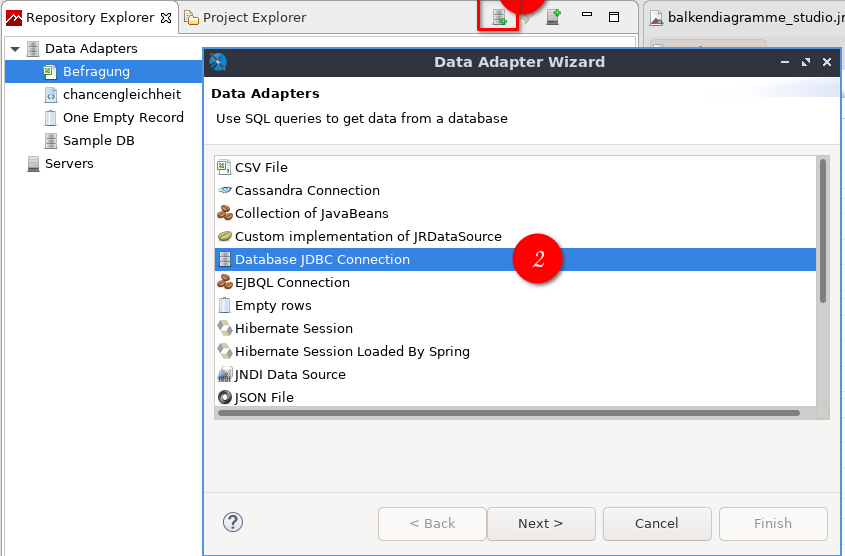Open the wizard help question mark icon

coord(233,522)
